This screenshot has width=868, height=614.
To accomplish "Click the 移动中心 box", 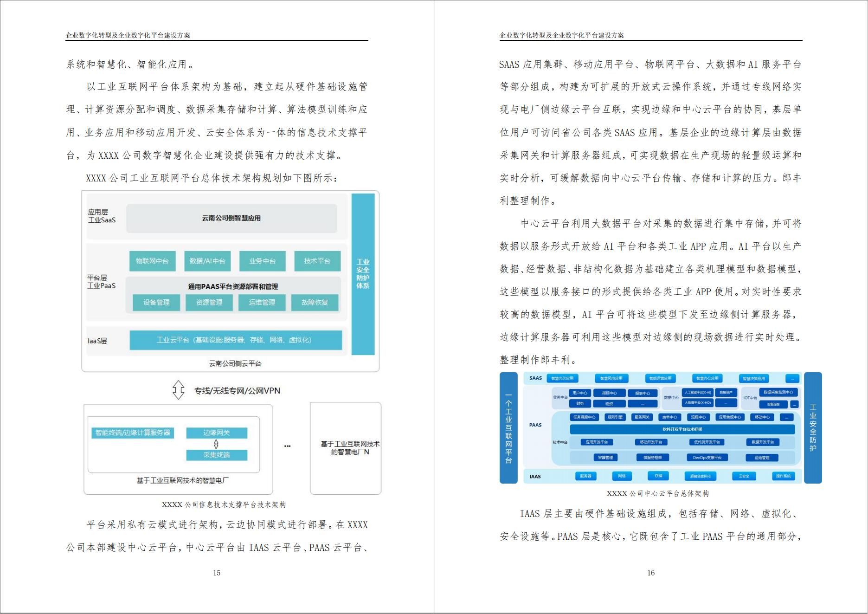I will coord(762,417).
